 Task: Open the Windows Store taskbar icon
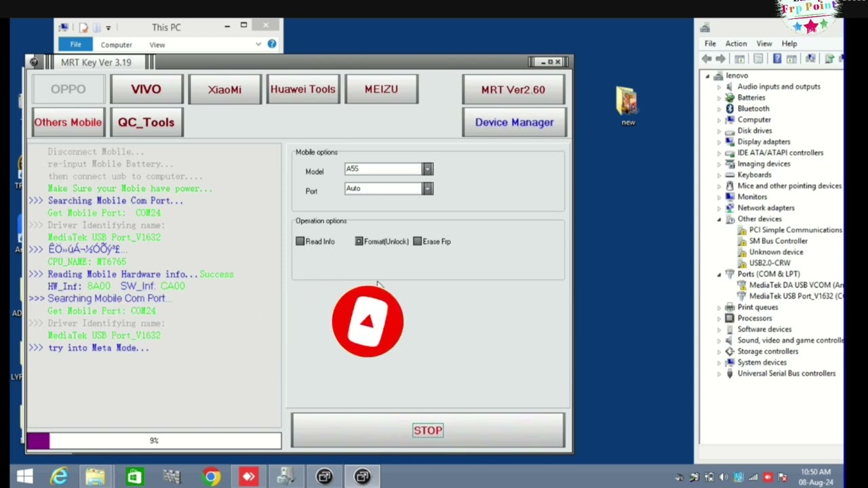[x=134, y=477]
